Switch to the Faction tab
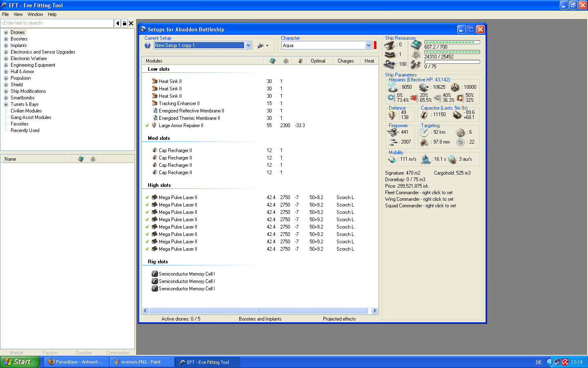Image resolution: width=588 pixels, height=368 pixels. [50, 353]
